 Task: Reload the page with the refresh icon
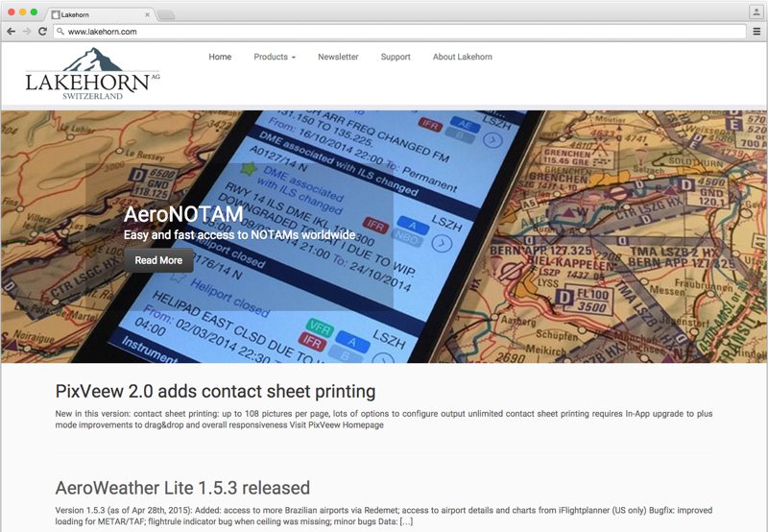(x=42, y=32)
